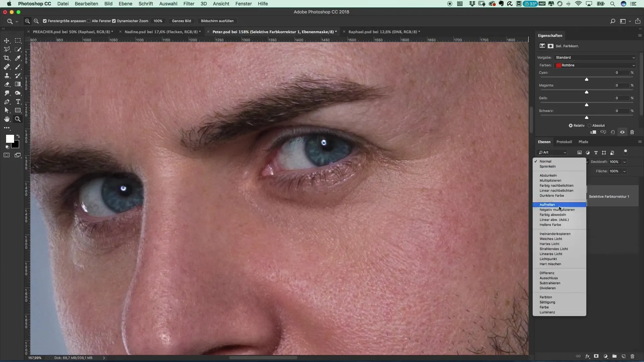Reset adjustment to defaults in Properties
644x362 pixels.
(613, 132)
